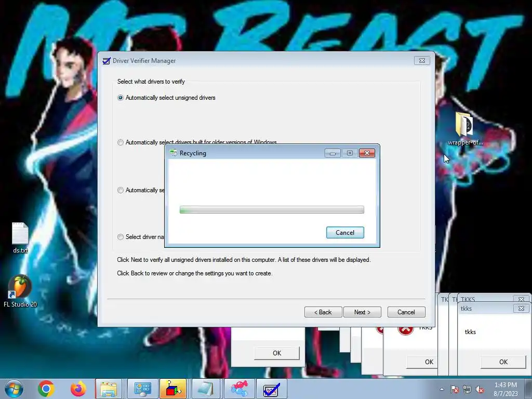
Task: Cancel the Recycling operation
Action: [x=345, y=232]
